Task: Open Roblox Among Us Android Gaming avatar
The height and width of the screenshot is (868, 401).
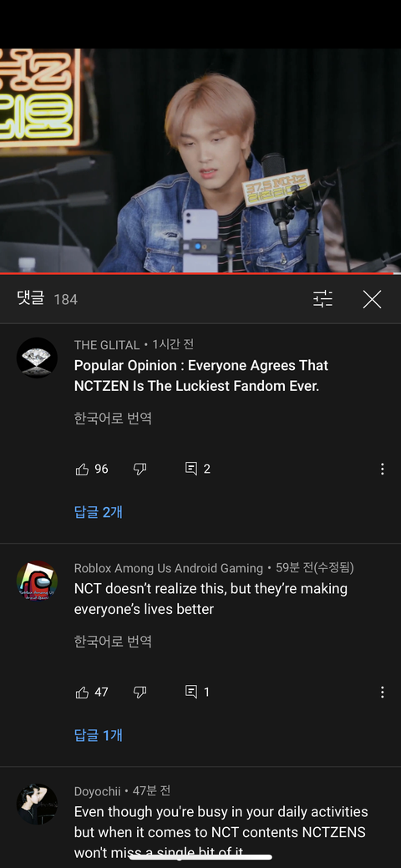Action: coord(37,581)
